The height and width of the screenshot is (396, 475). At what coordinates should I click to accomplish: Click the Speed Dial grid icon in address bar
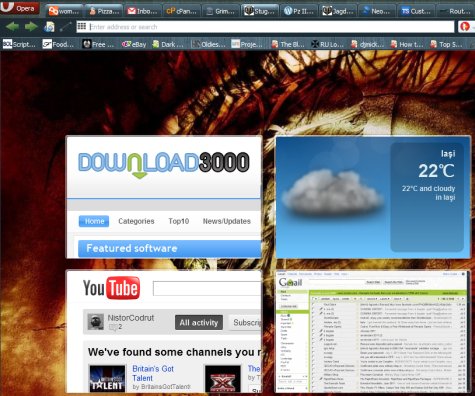coord(82,26)
